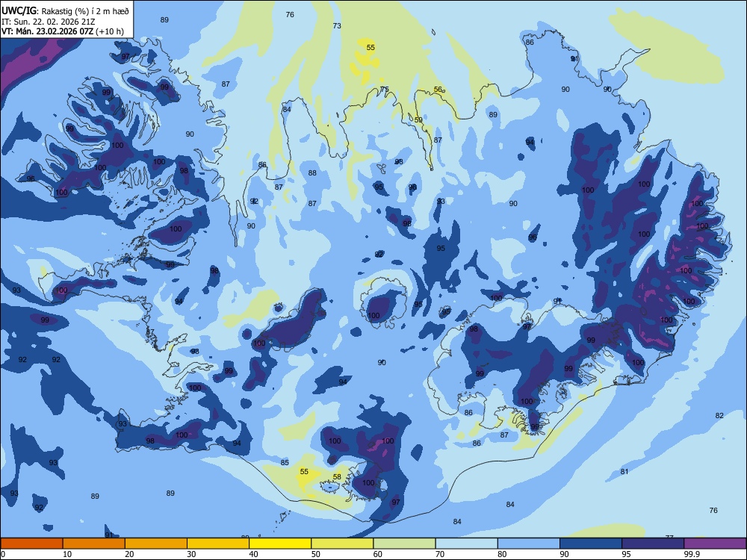Click the map value '88'
Image resolution: width=747 pixels, height=560 pixels.
[x=312, y=173]
